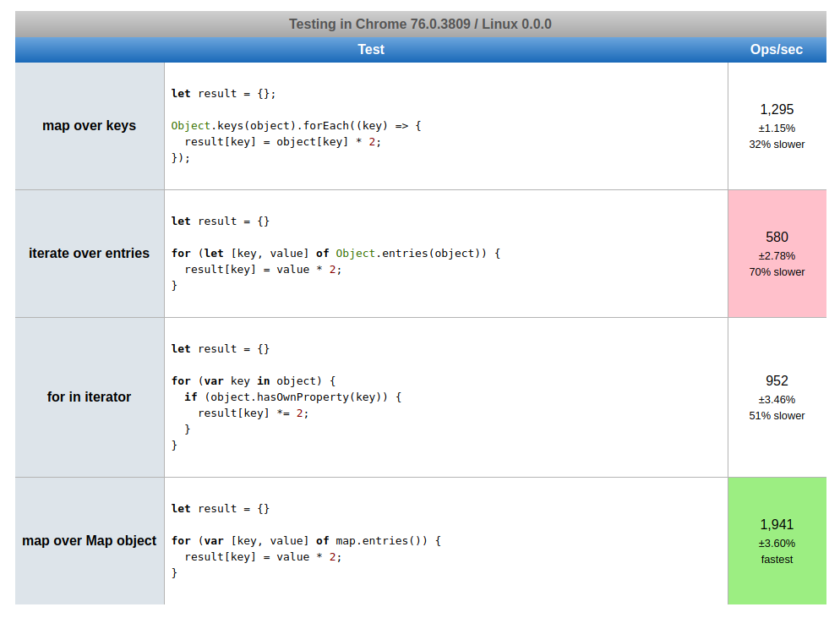Viewport: 840px width, 618px height.
Task: Select the 'iterate over entries' test name
Action: pos(89,253)
